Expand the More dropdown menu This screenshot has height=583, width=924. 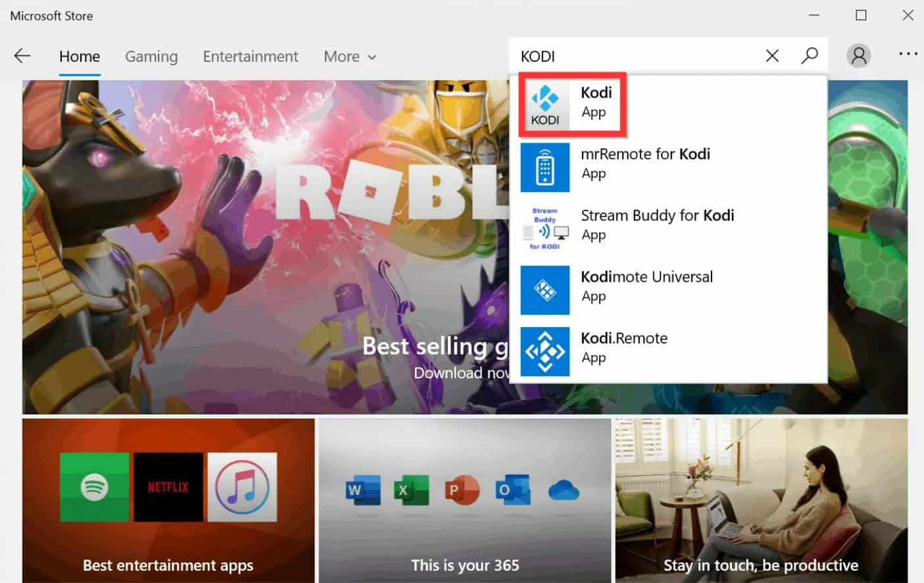pos(350,57)
